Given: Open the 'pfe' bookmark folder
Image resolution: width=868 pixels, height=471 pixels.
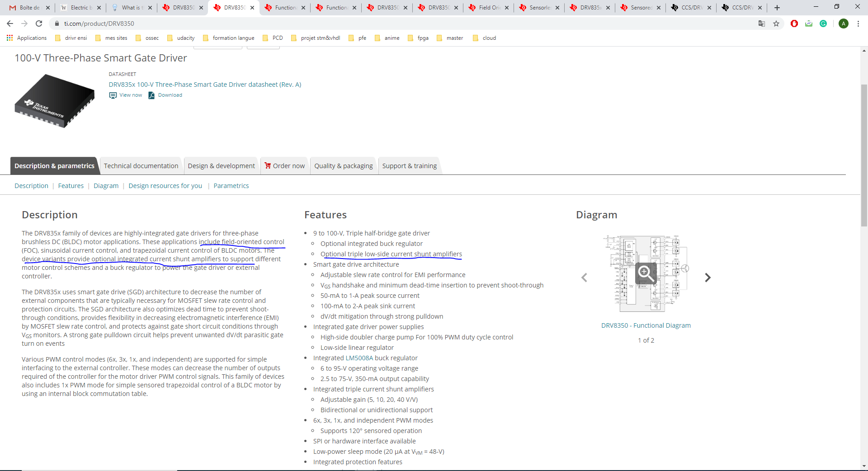Looking at the screenshot, I should click(x=357, y=38).
